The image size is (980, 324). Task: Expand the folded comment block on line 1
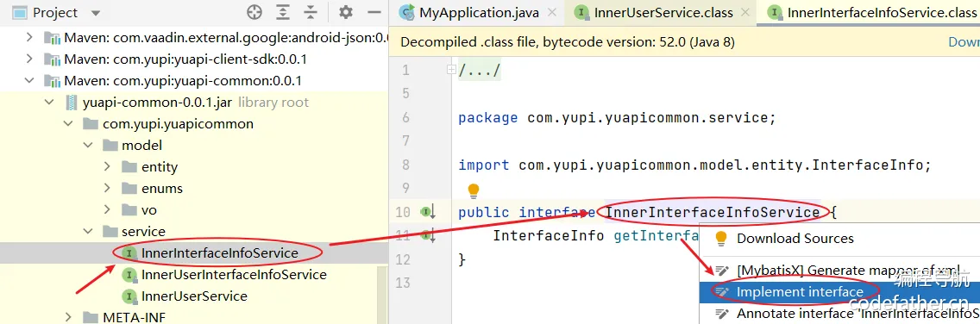451,71
